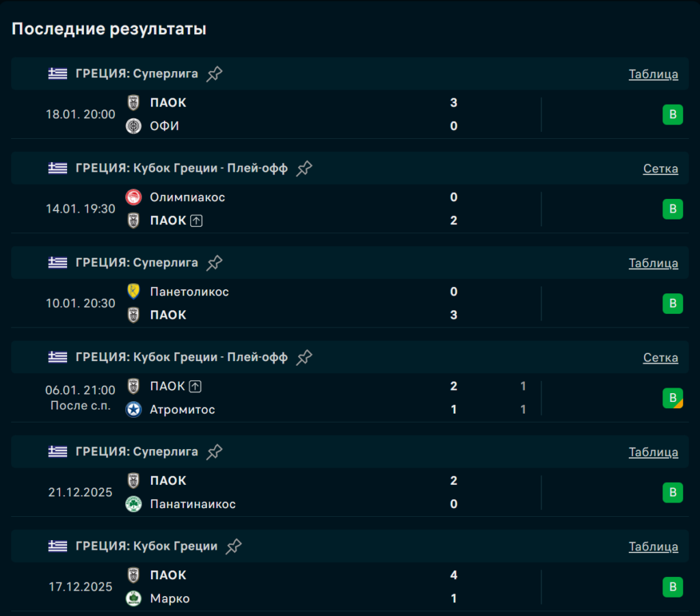Click the win badge for ПАОК–Атромитос penalties match
This screenshot has width=700, height=616.
tap(672, 398)
